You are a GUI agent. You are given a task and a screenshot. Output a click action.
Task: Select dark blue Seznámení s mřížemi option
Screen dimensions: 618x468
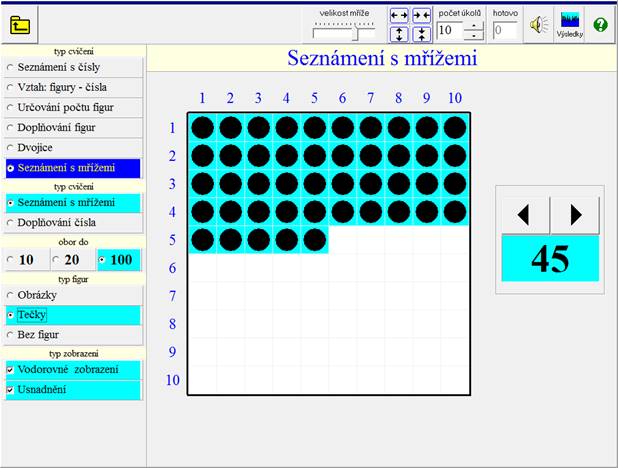tap(73, 168)
